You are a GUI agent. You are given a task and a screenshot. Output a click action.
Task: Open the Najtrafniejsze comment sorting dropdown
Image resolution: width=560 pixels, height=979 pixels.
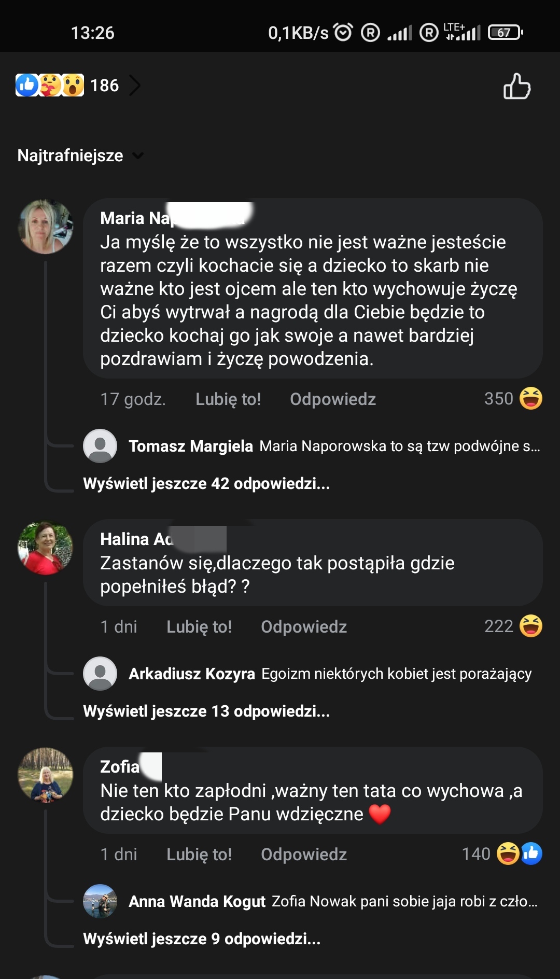(80, 156)
